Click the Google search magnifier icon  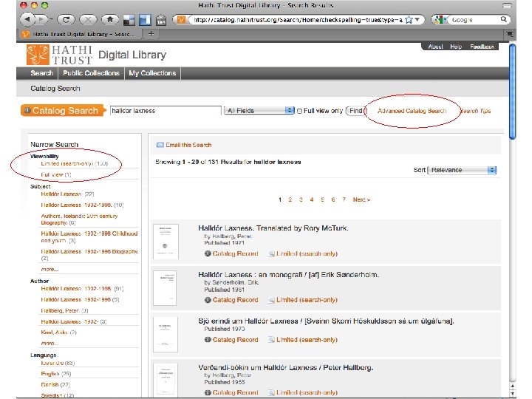(504, 19)
